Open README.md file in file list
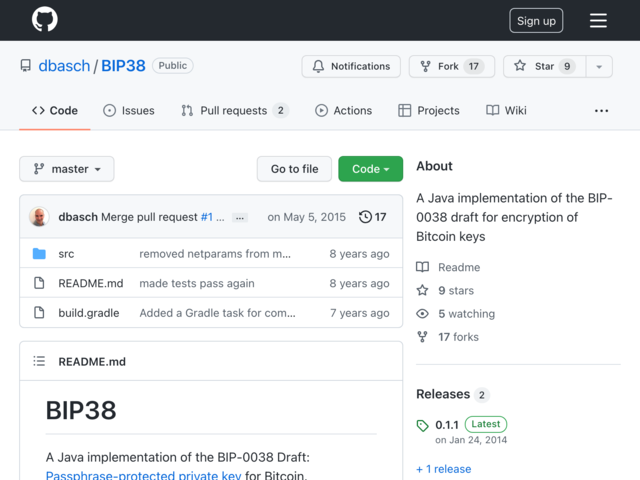 91,283
